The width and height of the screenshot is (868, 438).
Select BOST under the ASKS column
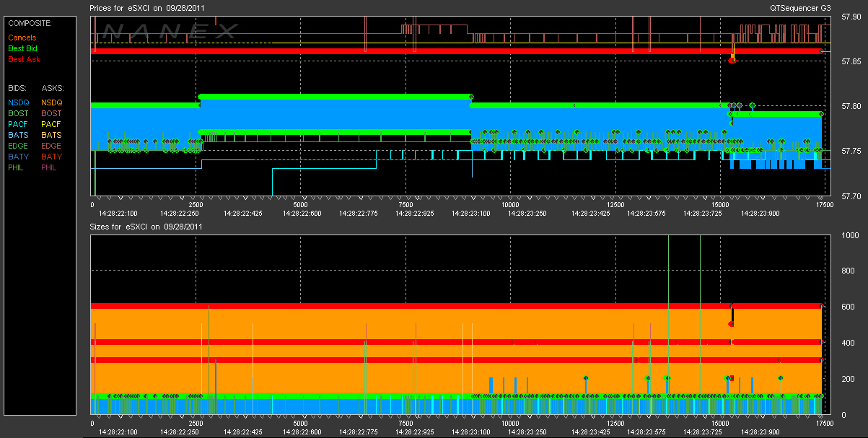click(x=52, y=113)
